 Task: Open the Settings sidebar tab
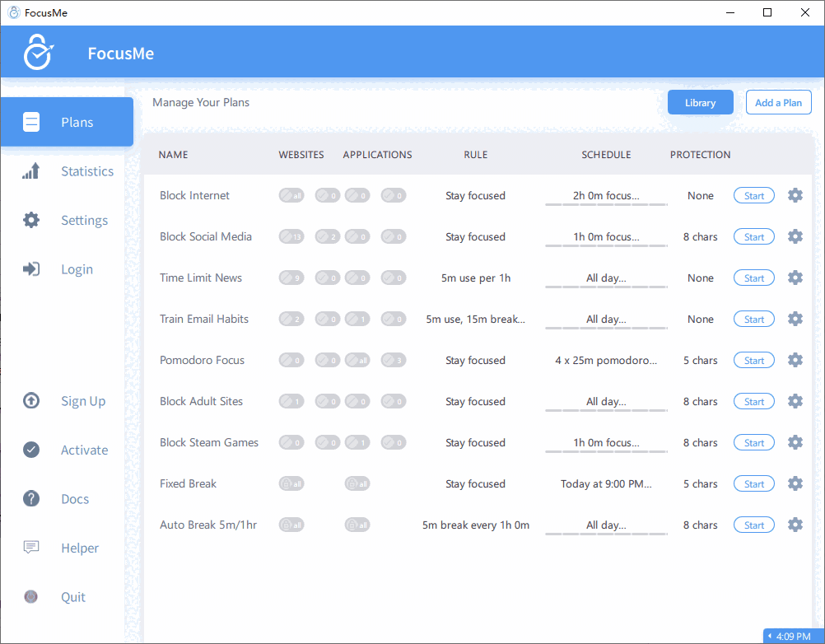point(84,221)
